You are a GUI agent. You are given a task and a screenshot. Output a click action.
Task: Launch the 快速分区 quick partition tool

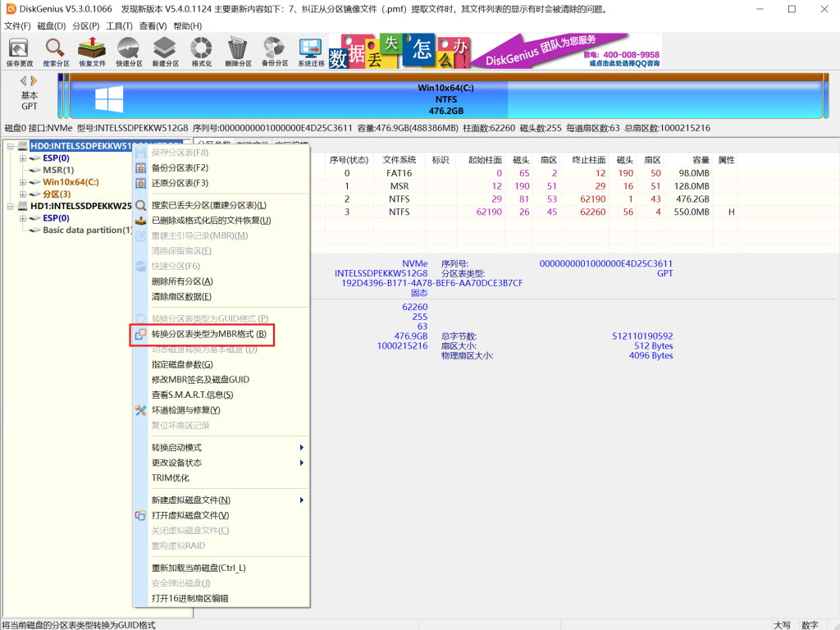pyautogui.click(x=128, y=51)
